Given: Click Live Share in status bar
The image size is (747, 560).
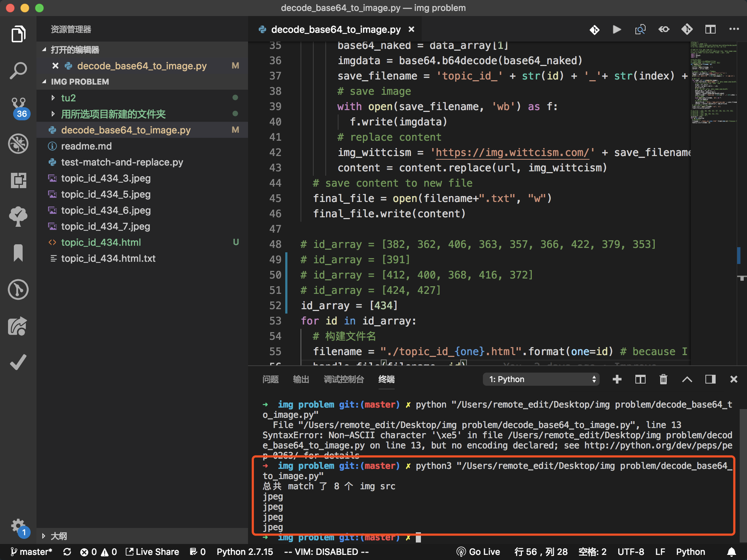Looking at the screenshot, I should click(152, 552).
